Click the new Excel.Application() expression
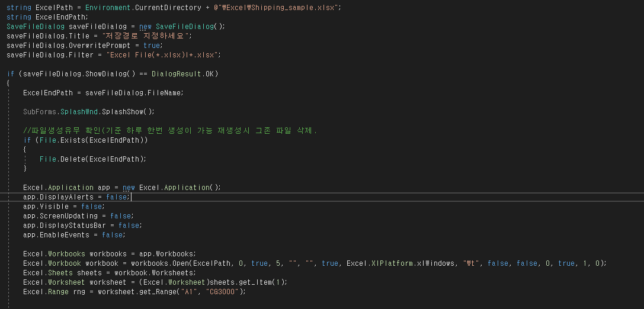 click(x=172, y=188)
